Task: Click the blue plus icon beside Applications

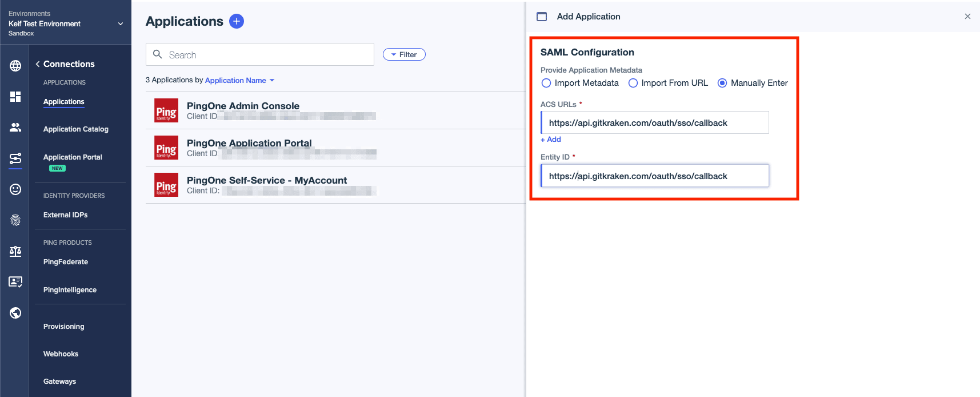Action: pyautogui.click(x=237, y=21)
